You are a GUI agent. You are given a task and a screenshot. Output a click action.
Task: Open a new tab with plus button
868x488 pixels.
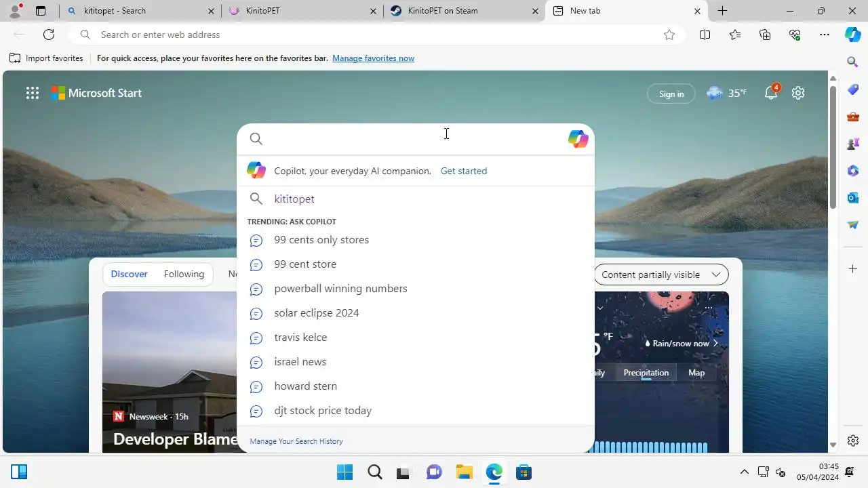point(723,11)
